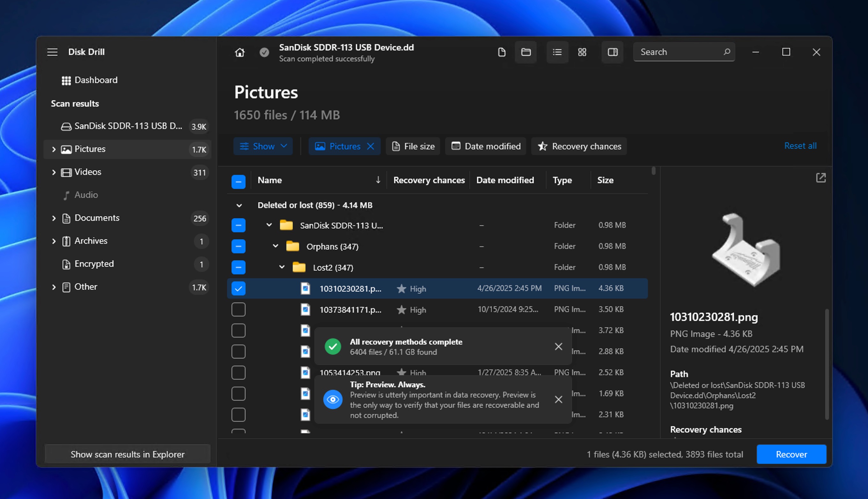Dismiss the All recovery methods complete notification
This screenshot has height=499, width=868.
558,346
